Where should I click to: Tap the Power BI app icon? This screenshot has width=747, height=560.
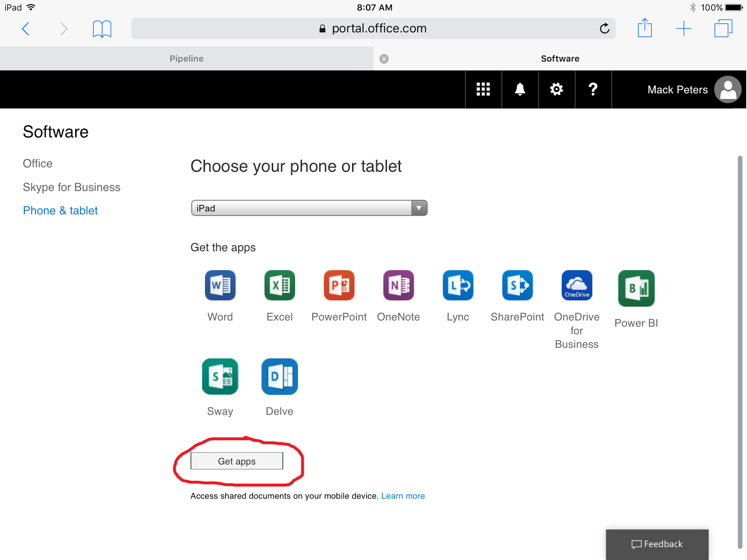(636, 288)
